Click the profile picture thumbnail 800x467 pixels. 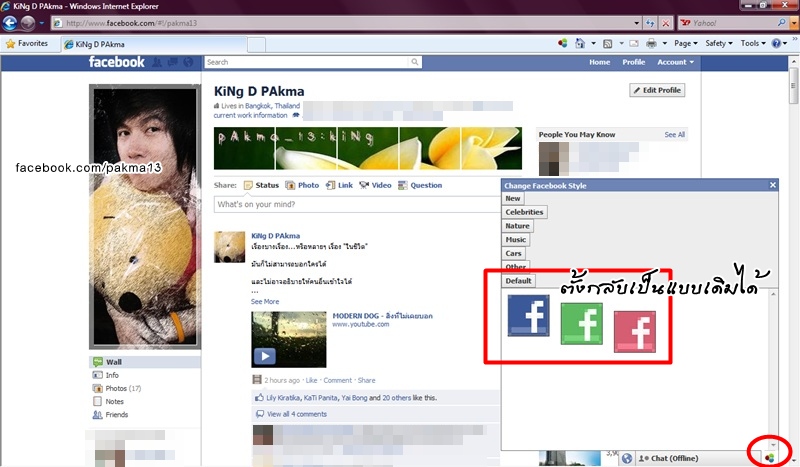(x=229, y=247)
